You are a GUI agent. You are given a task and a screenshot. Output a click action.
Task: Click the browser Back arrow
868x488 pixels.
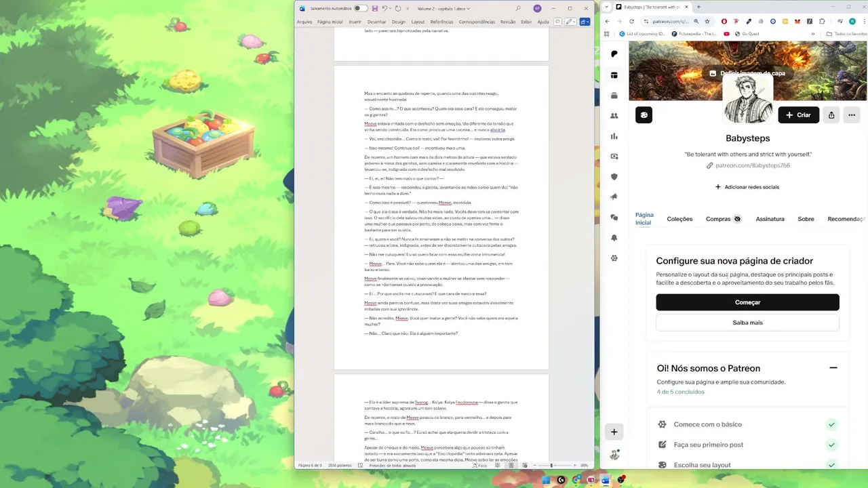[607, 21]
